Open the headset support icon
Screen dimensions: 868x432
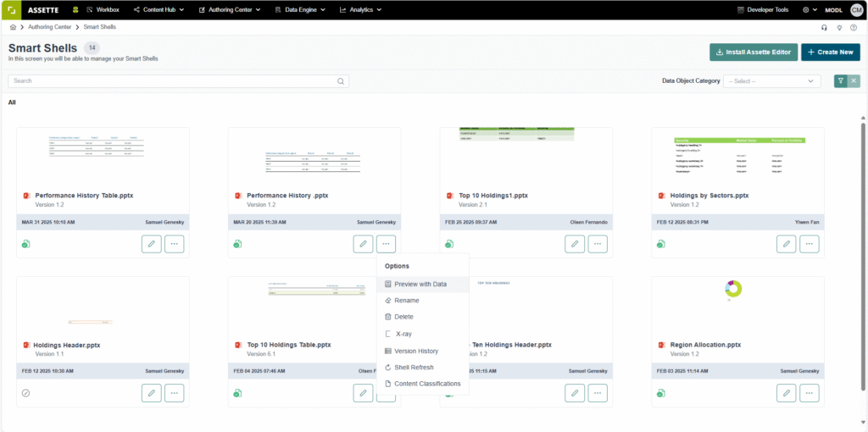[x=824, y=27]
